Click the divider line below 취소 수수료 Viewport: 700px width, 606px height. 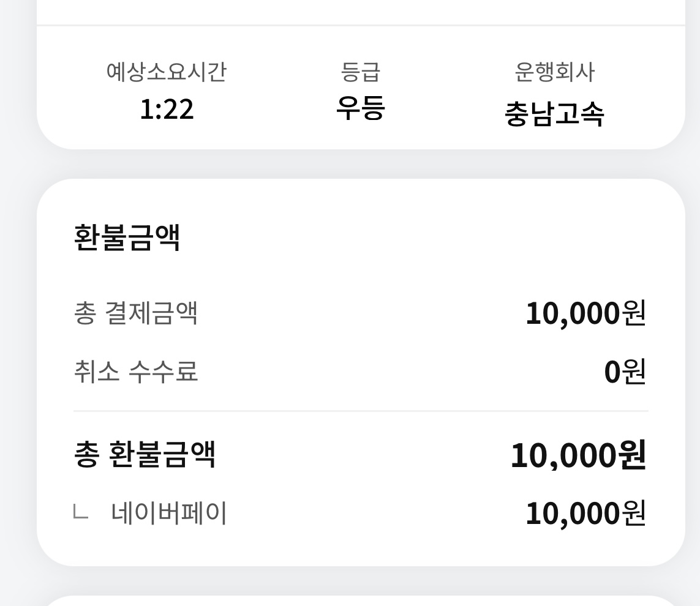[x=360, y=411]
